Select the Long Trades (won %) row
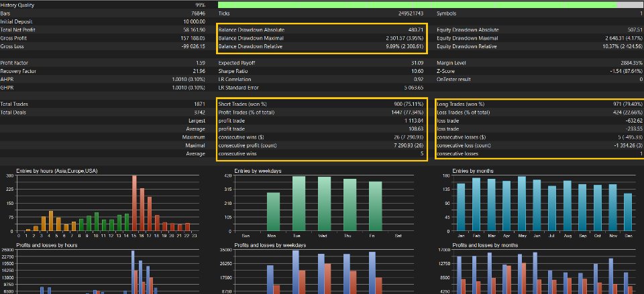 point(539,104)
